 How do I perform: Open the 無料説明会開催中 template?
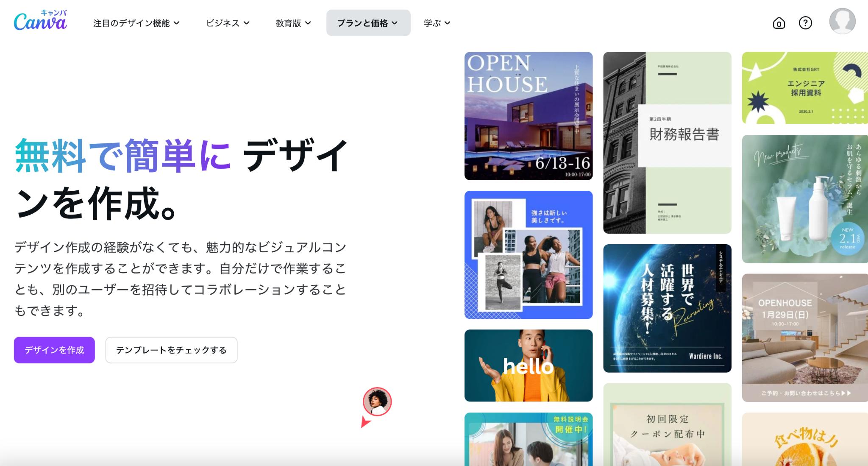[x=529, y=439]
